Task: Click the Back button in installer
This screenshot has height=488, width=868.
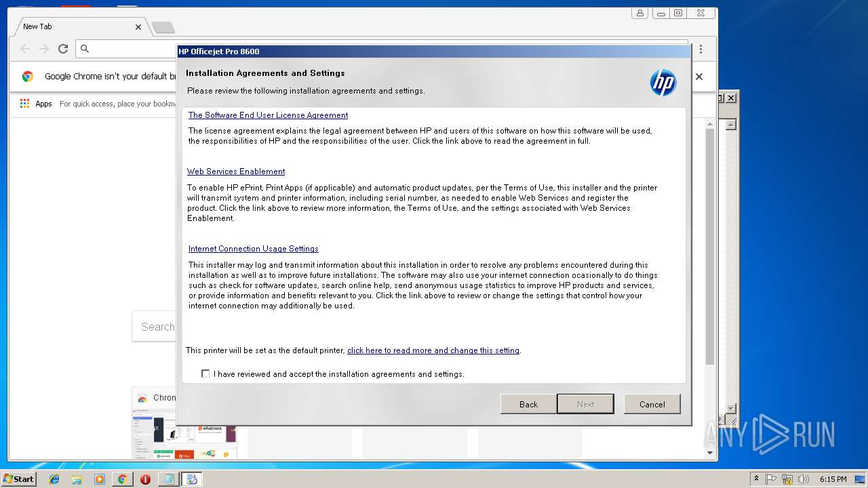Action: [x=528, y=404]
